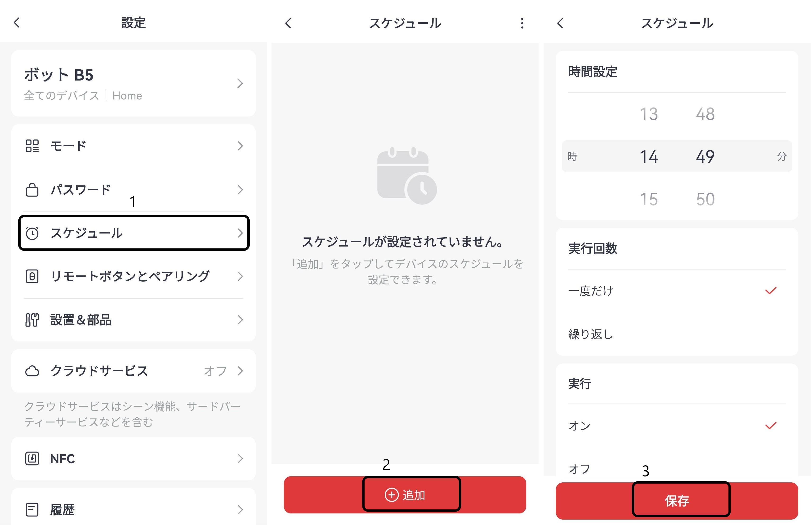This screenshot has height=530, width=812.
Task: Open the モード menu row
Action: point(134,146)
